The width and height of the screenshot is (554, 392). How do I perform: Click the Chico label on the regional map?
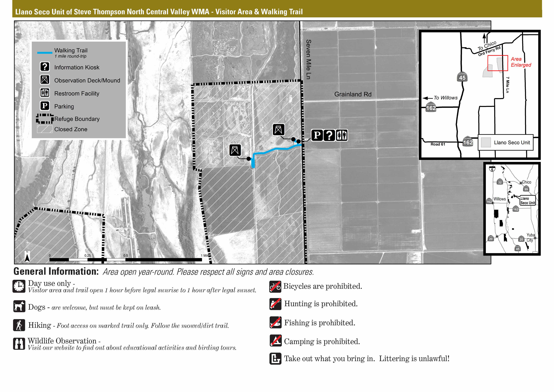[526, 182]
